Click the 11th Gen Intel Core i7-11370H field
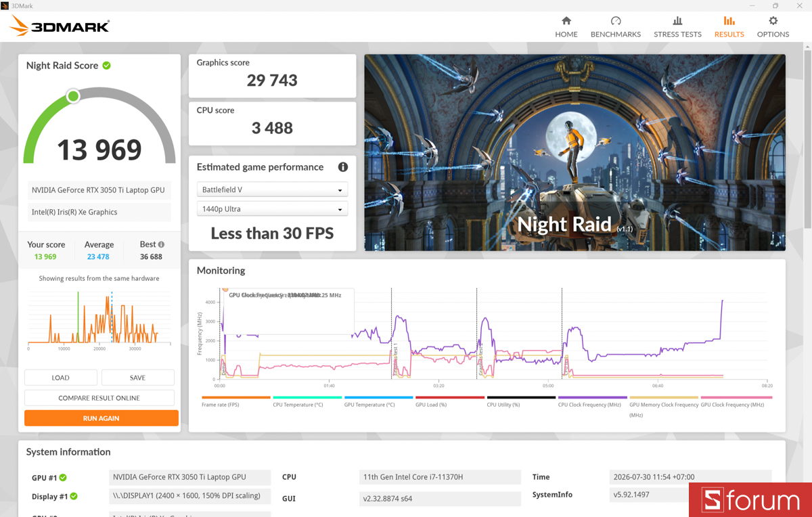812x517 pixels. coord(441,477)
